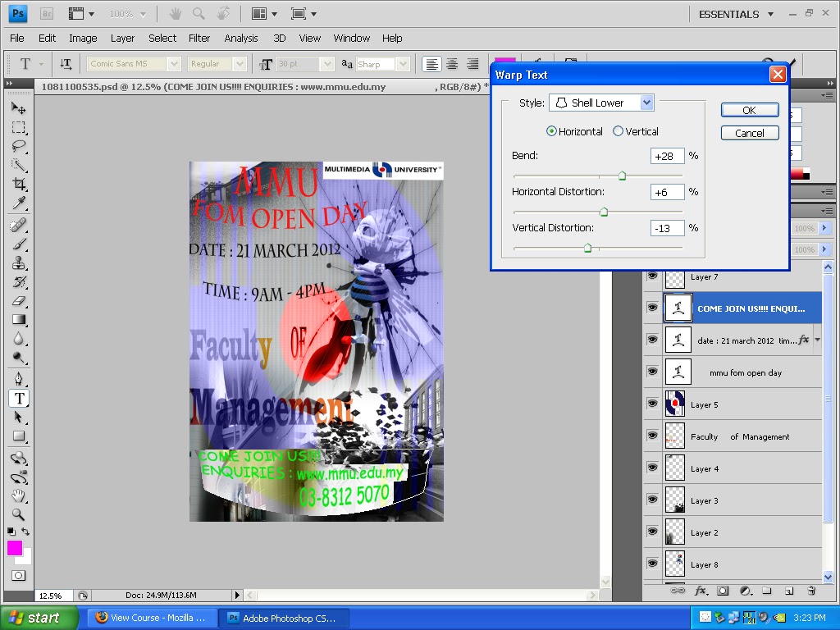Select the Path Selection tool
This screenshot has height=630, width=840.
pyautogui.click(x=19, y=418)
